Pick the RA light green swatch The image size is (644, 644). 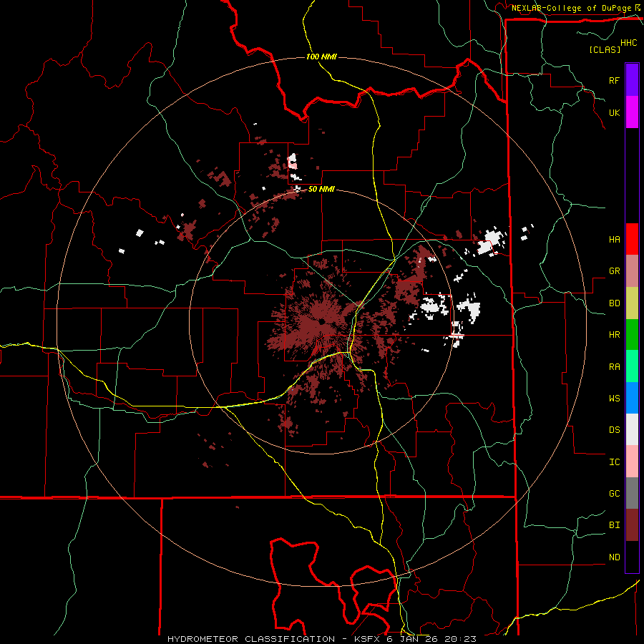click(x=632, y=366)
